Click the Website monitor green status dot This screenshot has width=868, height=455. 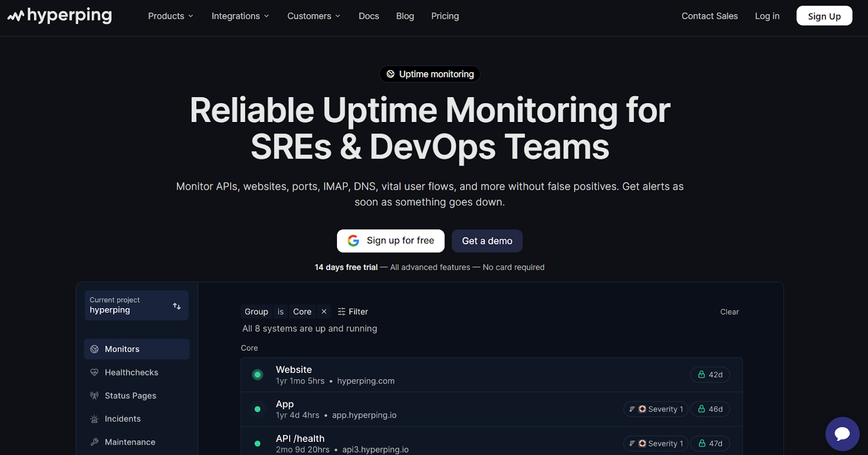coord(258,375)
